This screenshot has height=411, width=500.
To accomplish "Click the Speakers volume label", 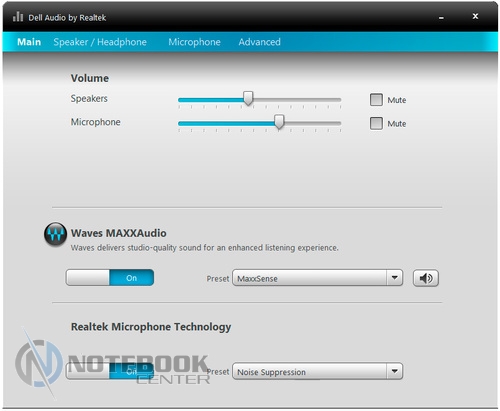I will [x=89, y=98].
